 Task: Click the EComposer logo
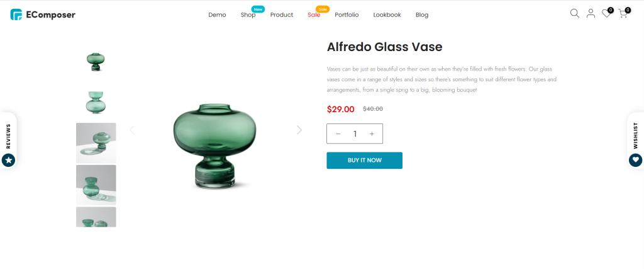(43, 15)
